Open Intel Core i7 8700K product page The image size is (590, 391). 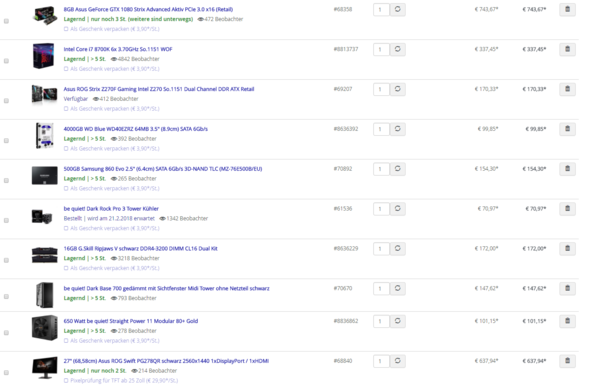click(x=118, y=49)
